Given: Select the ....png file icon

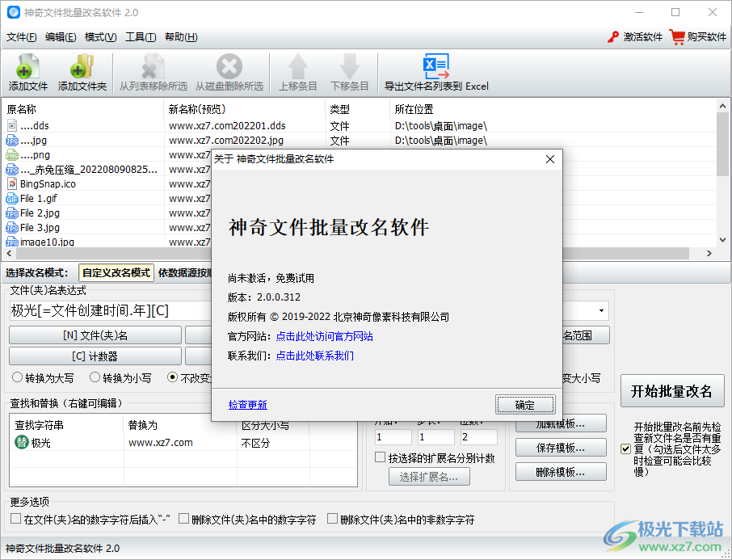Looking at the screenshot, I should (x=12, y=154).
